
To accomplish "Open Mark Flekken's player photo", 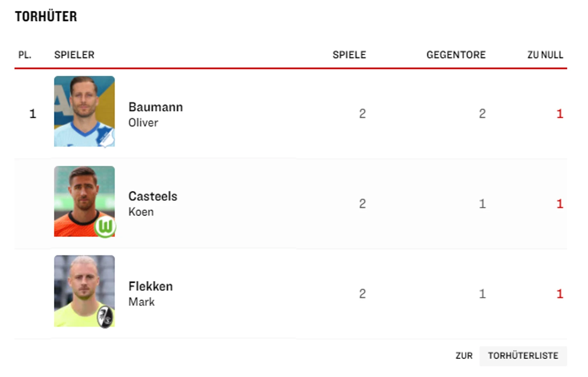I will point(84,291).
